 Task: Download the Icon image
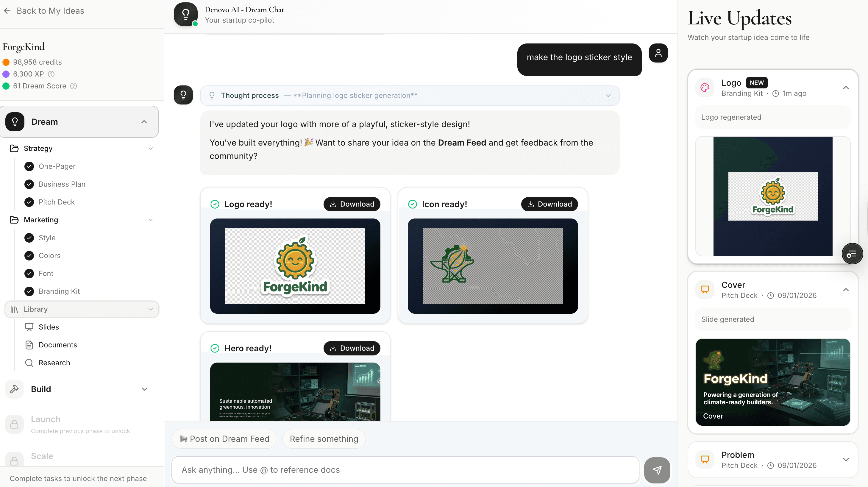pyautogui.click(x=549, y=204)
